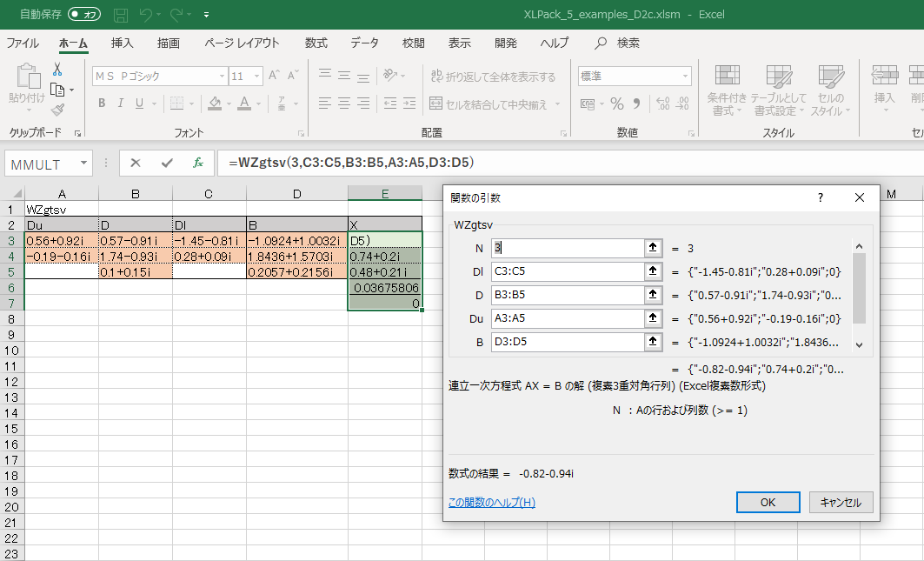
Task: Click the Insert Function fx icon
Action: 198,163
